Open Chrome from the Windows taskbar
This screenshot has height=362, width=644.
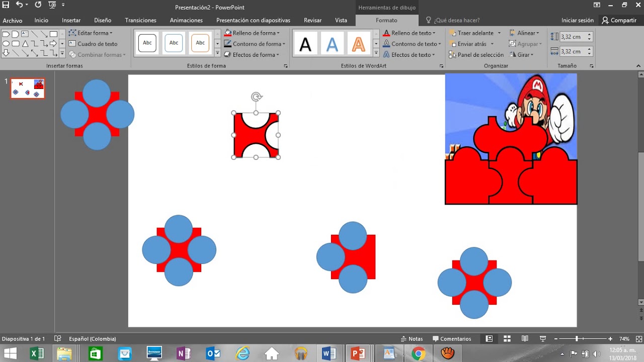pos(418,354)
